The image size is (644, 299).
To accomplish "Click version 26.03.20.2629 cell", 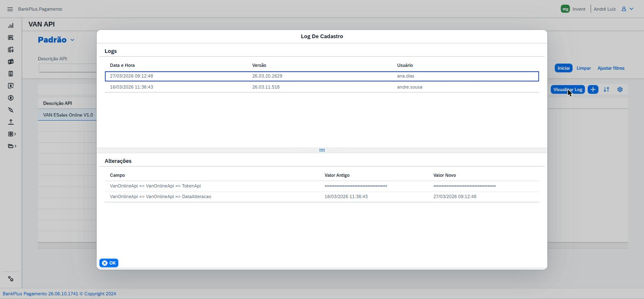I will tap(267, 76).
